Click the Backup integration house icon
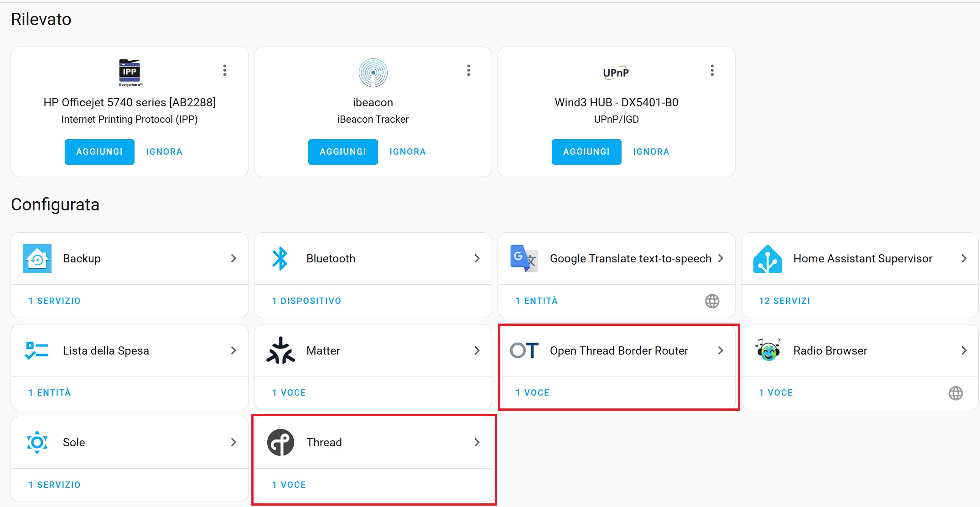Image resolution: width=980 pixels, height=507 pixels. pyautogui.click(x=37, y=259)
